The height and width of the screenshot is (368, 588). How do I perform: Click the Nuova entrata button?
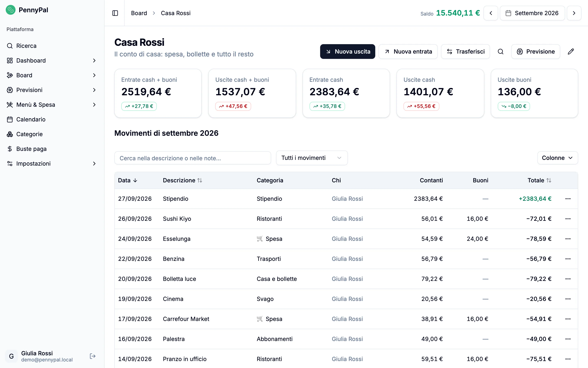(x=408, y=52)
